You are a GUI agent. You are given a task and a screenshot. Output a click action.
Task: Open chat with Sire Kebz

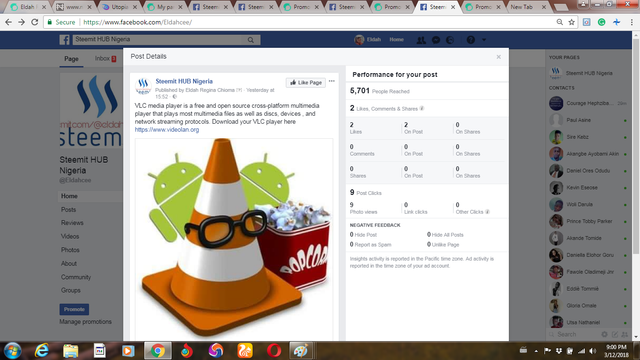[587, 137]
